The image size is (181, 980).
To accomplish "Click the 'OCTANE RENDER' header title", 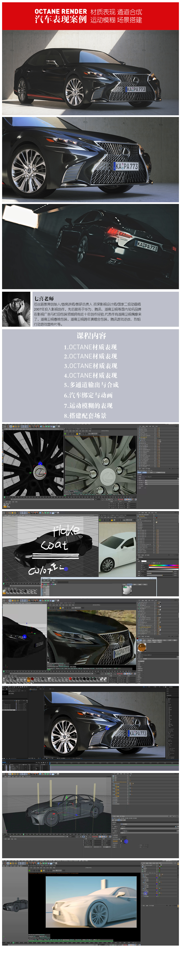I will click(x=61, y=11).
